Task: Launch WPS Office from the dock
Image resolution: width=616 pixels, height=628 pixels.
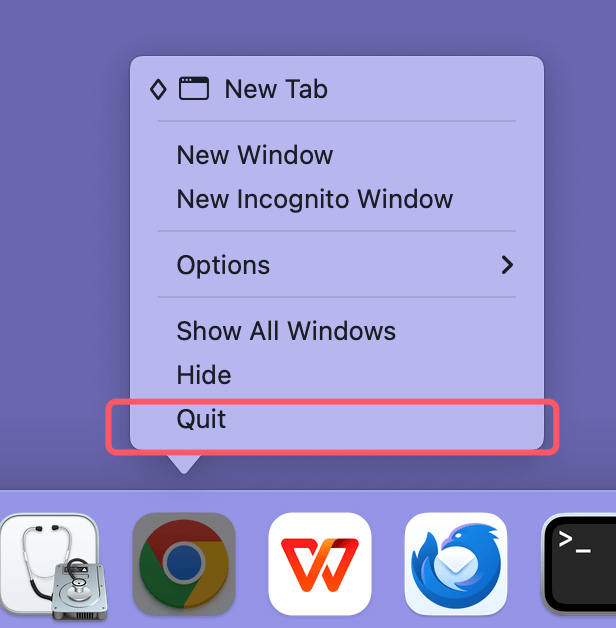Action: [320, 564]
